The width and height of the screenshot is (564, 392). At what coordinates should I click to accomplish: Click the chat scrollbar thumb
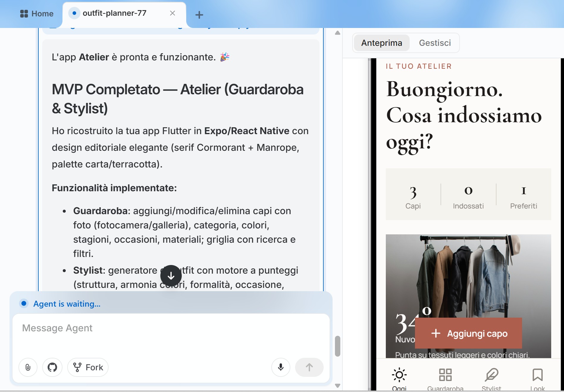point(337,346)
